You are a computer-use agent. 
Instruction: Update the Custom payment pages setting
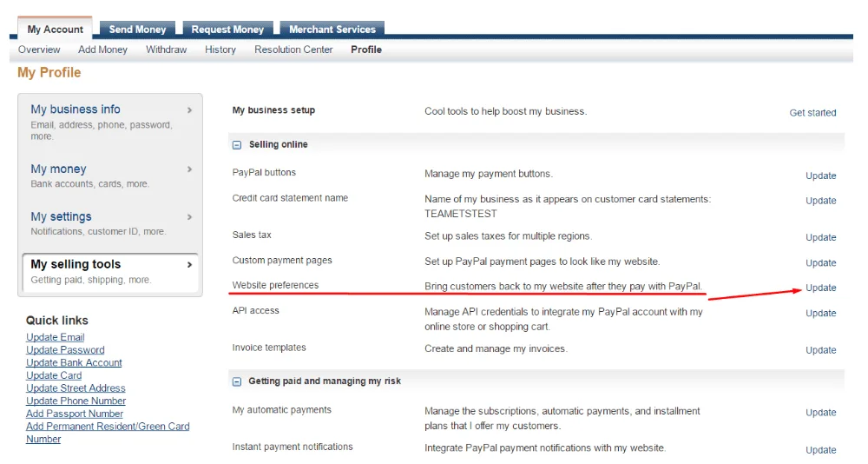point(820,262)
